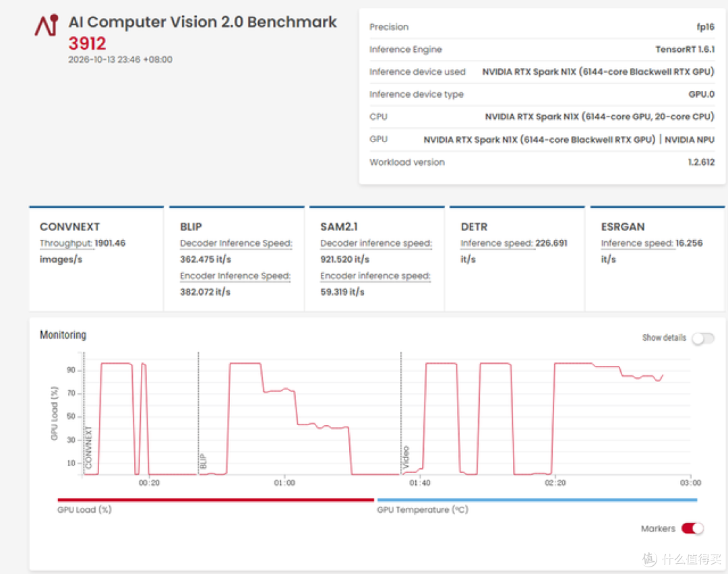Toggle the Show details switch
The height and width of the screenshot is (574, 728).
point(703,338)
